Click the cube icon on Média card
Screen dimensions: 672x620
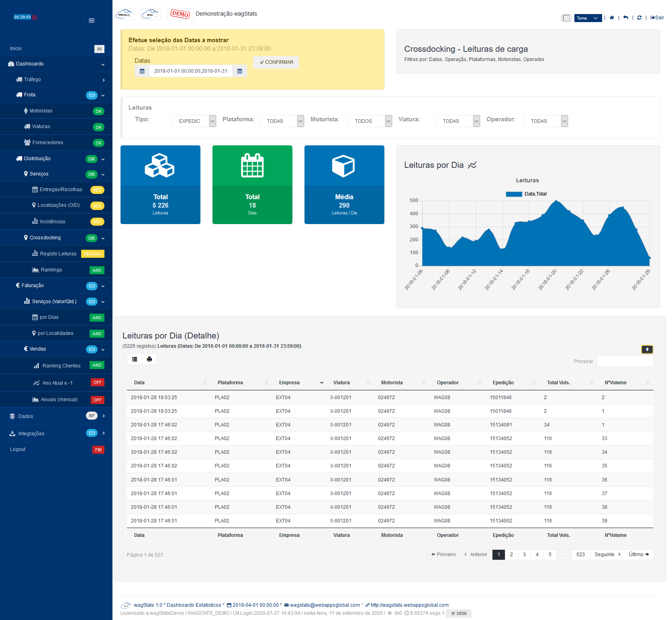pyautogui.click(x=344, y=166)
